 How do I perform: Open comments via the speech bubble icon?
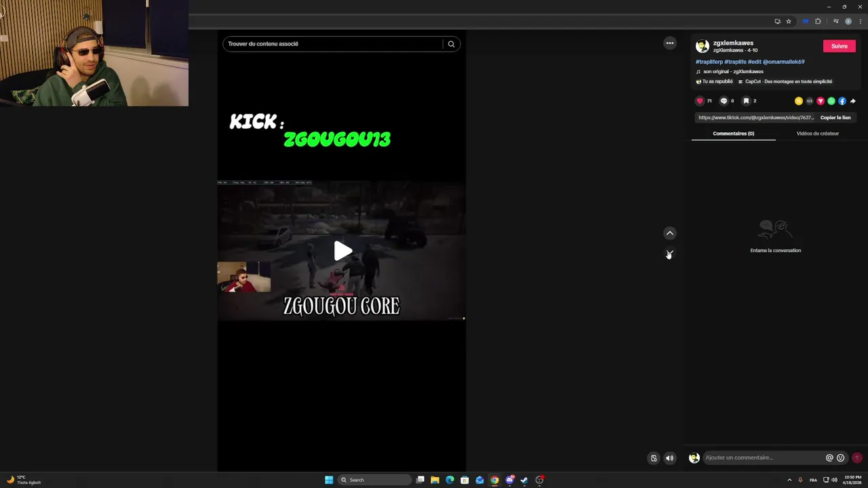click(724, 101)
